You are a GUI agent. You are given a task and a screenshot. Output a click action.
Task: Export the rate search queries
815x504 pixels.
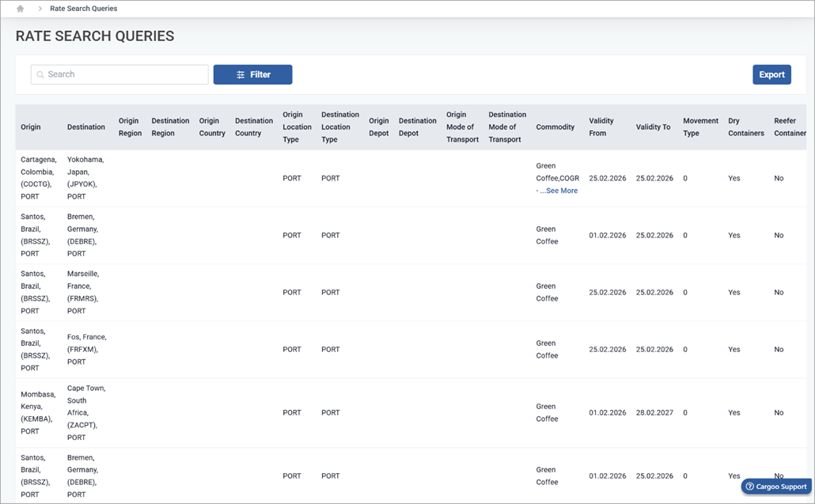pos(771,74)
